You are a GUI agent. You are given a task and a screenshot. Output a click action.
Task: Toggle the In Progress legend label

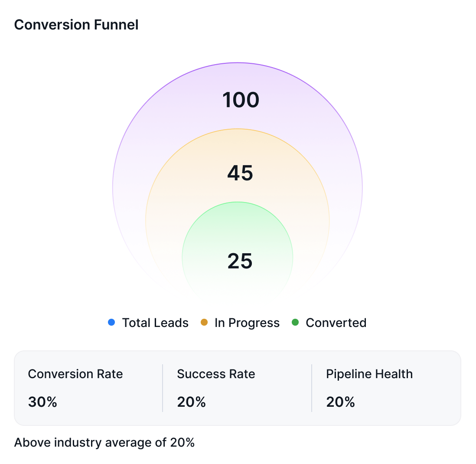pyautogui.click(x=247, y=323)
